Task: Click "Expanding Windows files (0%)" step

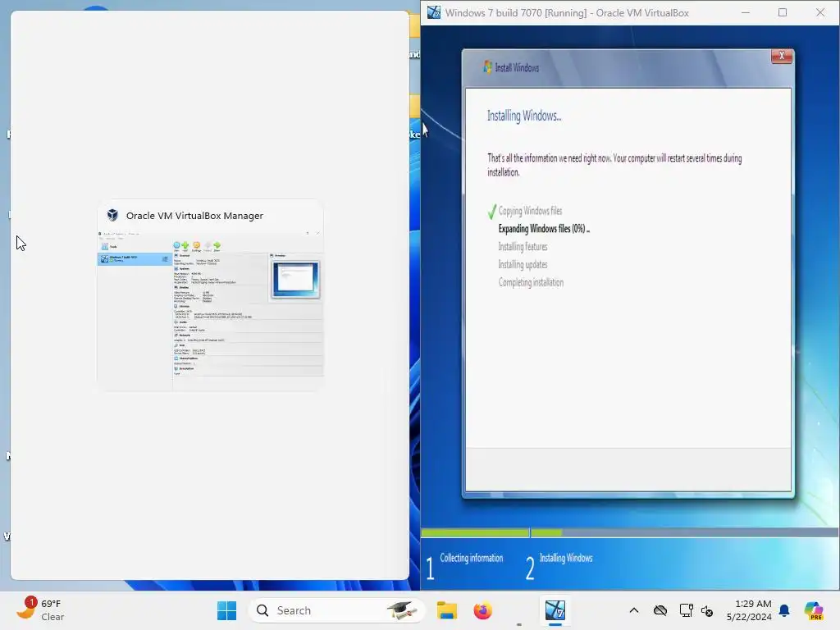Action: (544, 229)
